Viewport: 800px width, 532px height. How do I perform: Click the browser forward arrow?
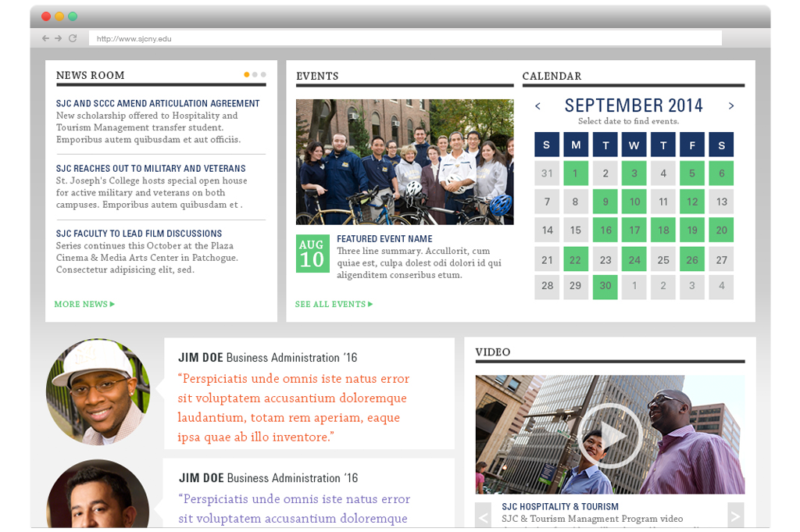tap(59, 38)
